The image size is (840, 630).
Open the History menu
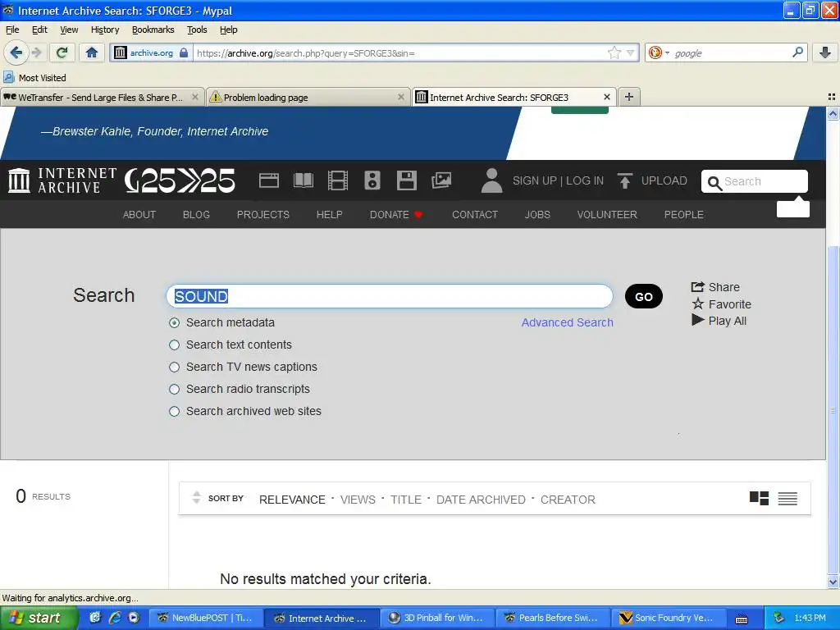click(x=105, y=30)
